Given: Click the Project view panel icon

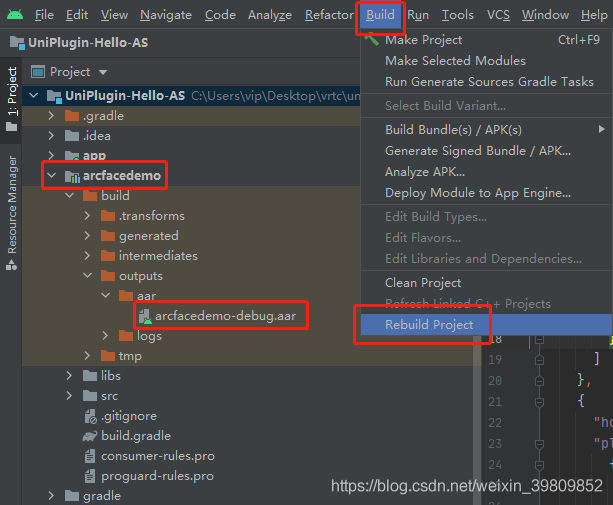Looking at the screenshot, I should (x=38, y=72).
